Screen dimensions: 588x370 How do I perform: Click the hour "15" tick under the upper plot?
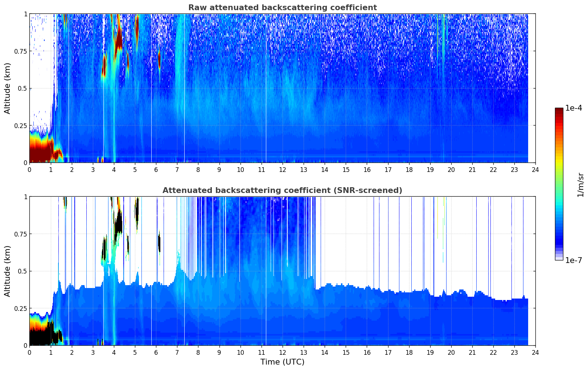(346, 169)
